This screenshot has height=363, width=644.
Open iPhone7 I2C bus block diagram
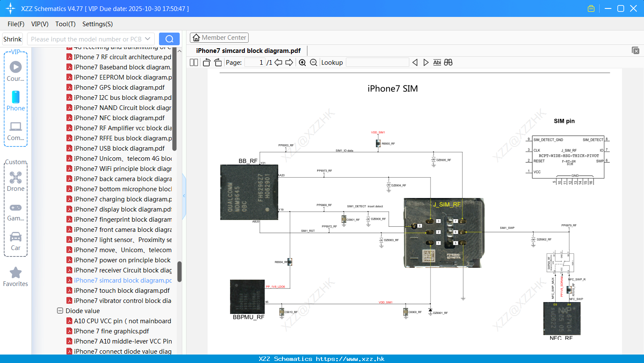pos(119,98)
